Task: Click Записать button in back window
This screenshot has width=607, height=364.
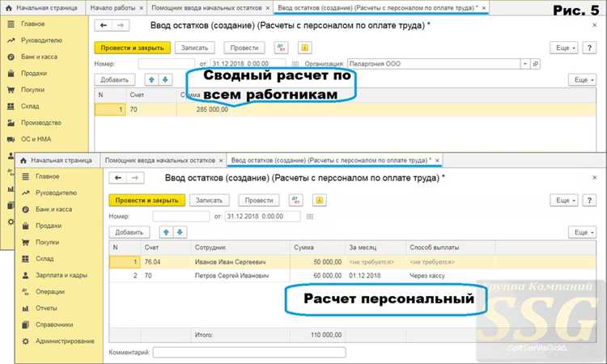Action: pos(194,48)
